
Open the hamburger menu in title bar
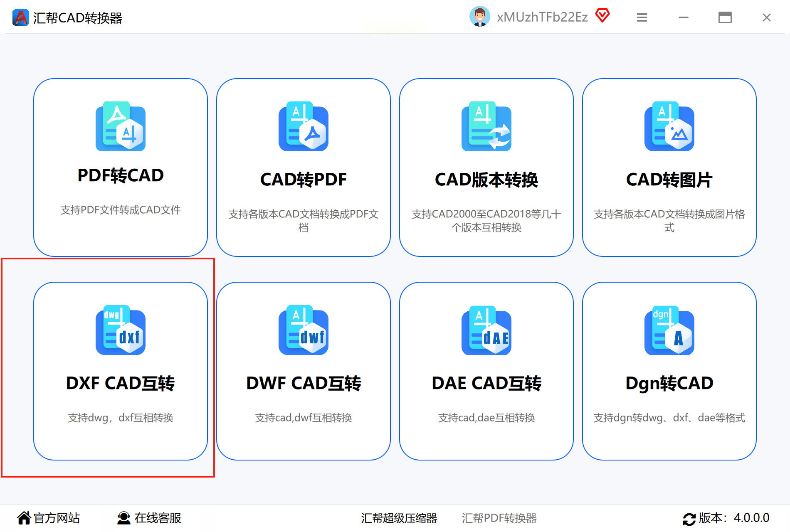coord(642,17)
